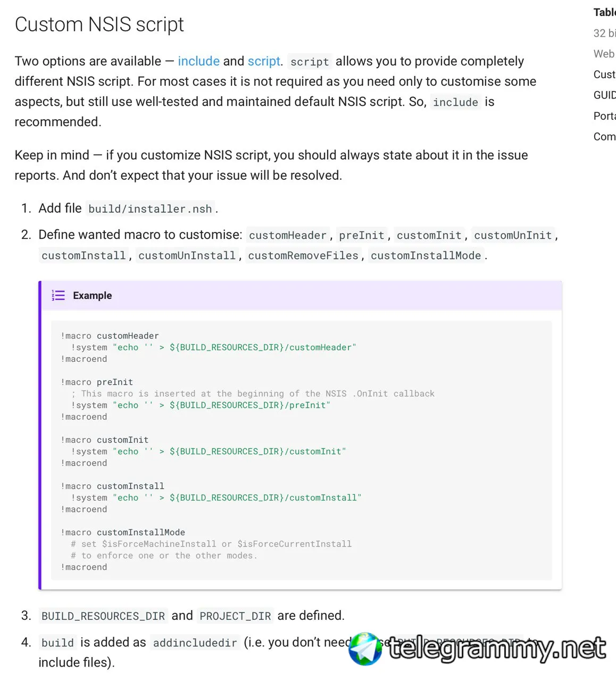Screen dimensions: 616x681
Task: Click the "!macro preInit" line in code block
Action: click(97, 382)
